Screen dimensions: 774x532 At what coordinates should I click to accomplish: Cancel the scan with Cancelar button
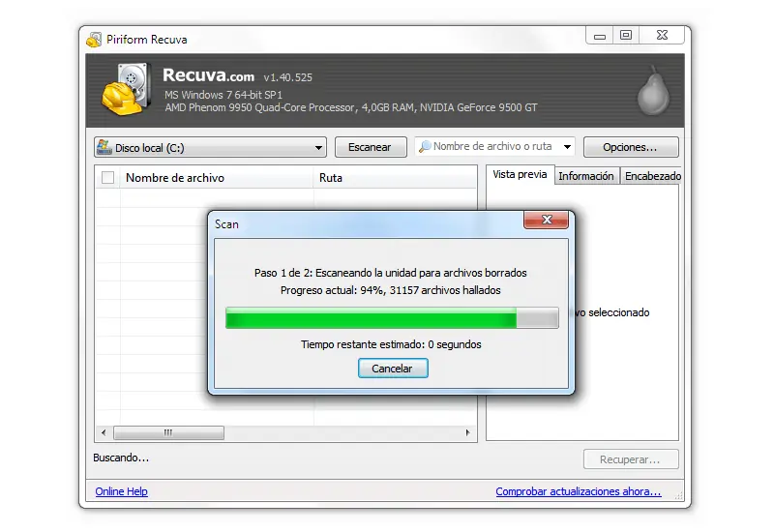(393, 369)
